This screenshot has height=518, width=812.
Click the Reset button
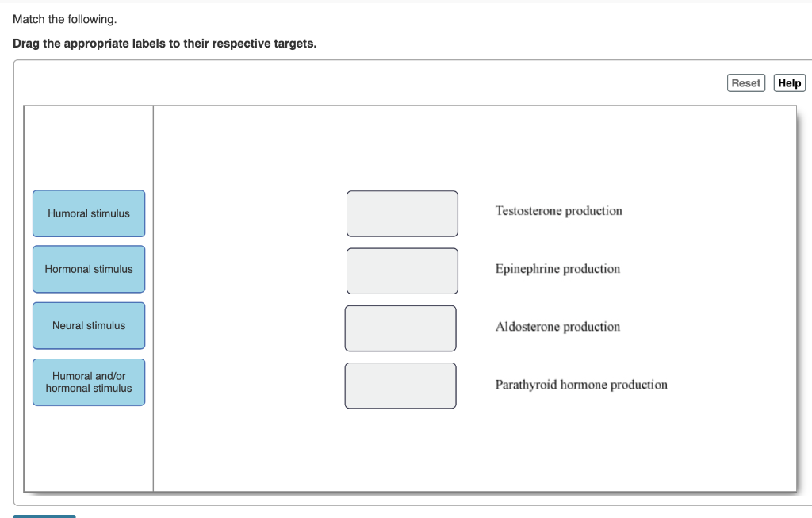(x=745, y=82)
